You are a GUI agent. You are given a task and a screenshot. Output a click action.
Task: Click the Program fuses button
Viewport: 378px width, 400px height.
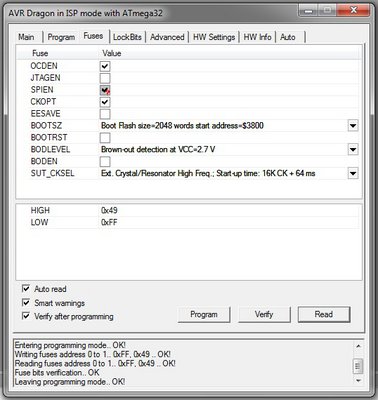click(204, 314)
